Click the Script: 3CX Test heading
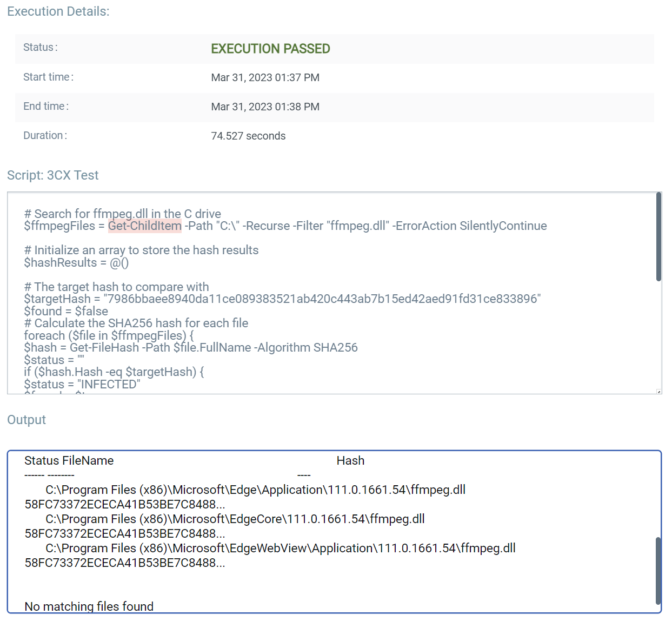This screenshot has width=672, height=621. [x=53, y=175]
